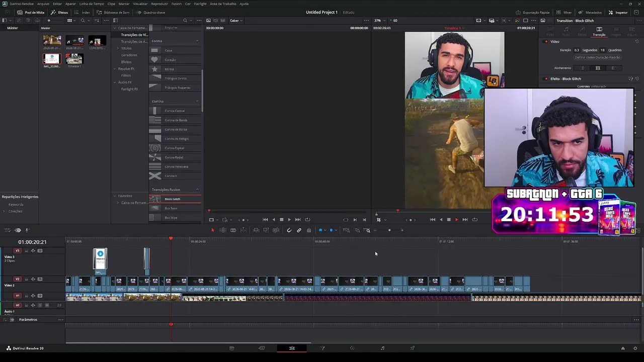
Task: Click the timeline zoom-out minus button
Action: [375, 230]
